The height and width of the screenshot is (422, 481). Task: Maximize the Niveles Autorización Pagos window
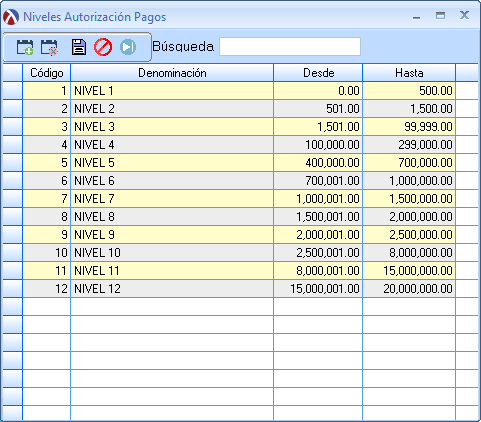coord(440,15)
